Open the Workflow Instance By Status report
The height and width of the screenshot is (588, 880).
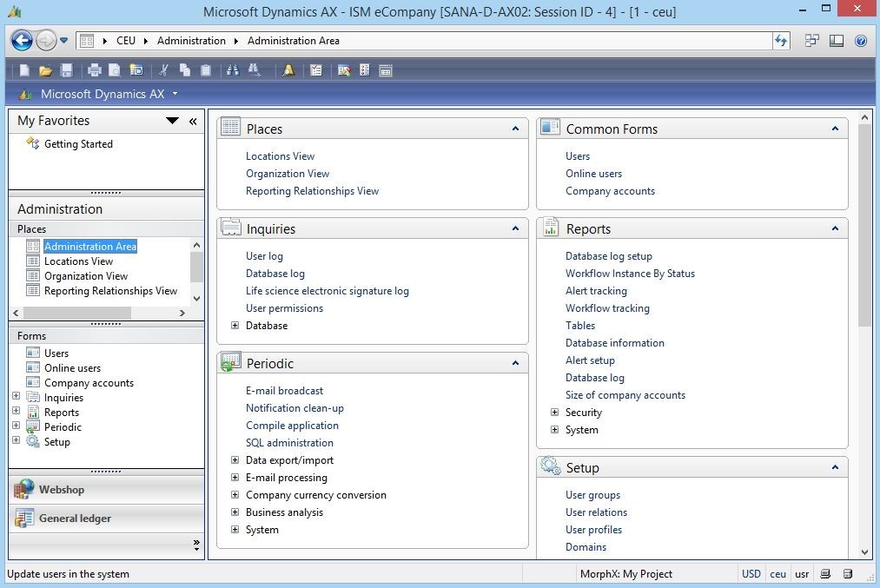pyautogui.click(x=631, y=274)
